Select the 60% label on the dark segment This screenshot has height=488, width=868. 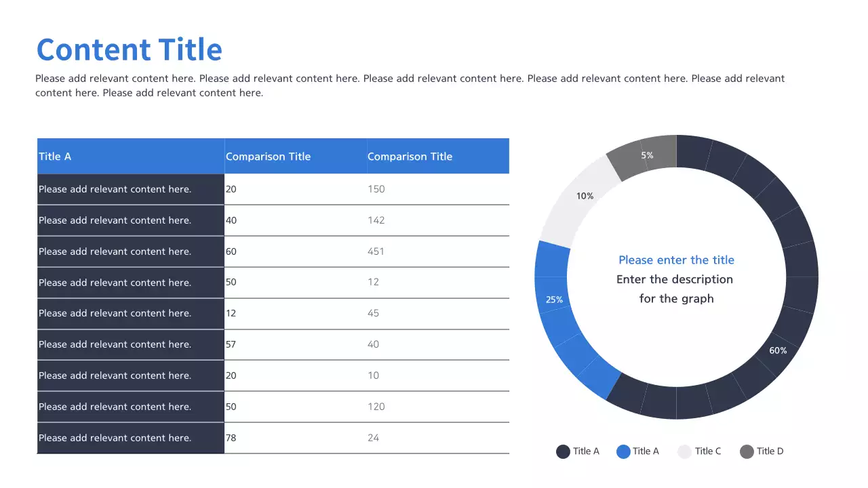778,350
